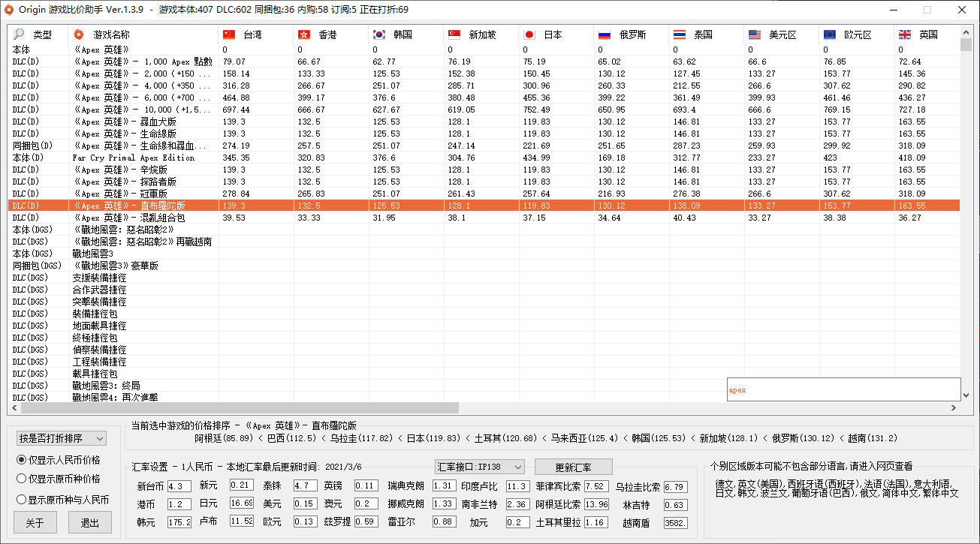Click the right arrow of horizontal scrollbar

click(954, 408)
